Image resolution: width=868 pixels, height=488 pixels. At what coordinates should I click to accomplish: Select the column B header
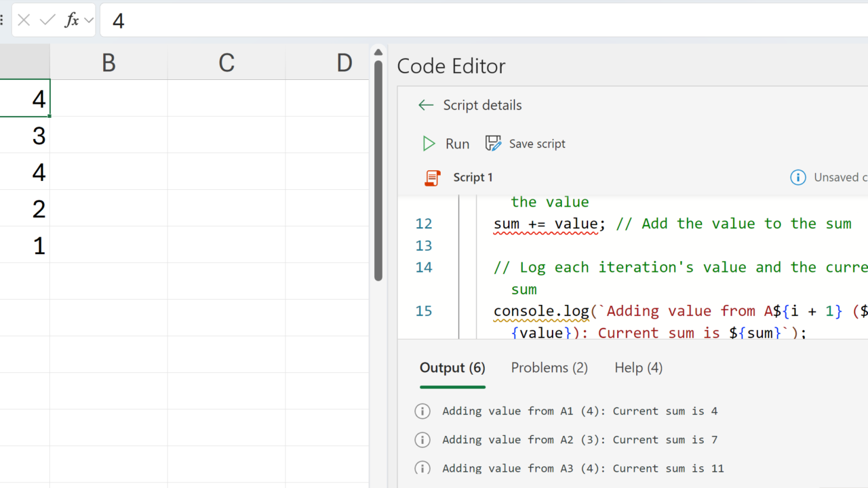click(108, 63)
